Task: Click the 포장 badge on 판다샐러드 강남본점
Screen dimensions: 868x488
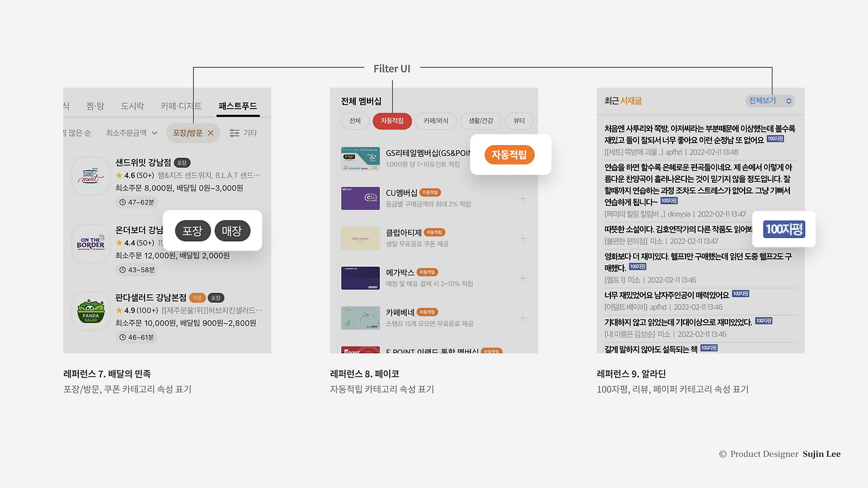Action: (216, 298)
